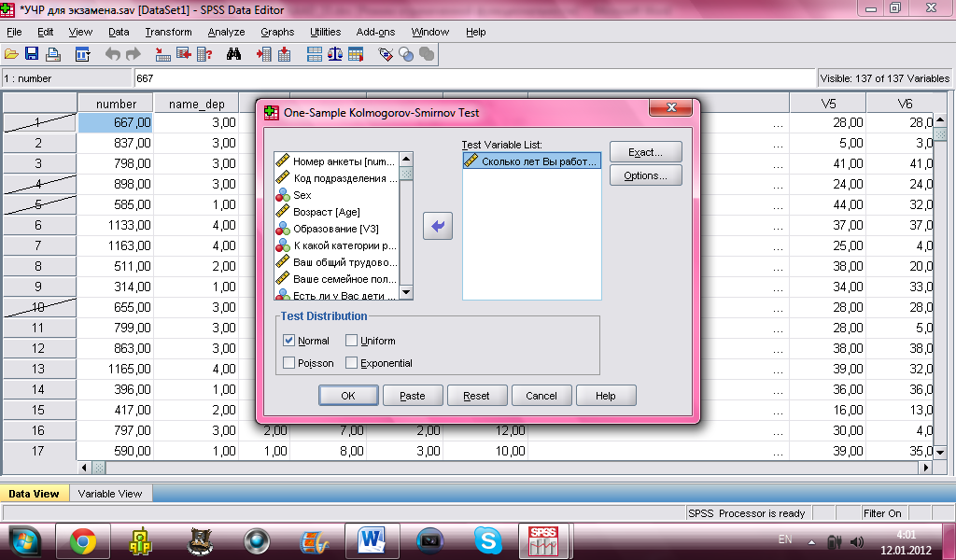Screen dimensions: 956x560
Task: Select 'Образование [V3]' in the variable list
Action: [336, 229]
